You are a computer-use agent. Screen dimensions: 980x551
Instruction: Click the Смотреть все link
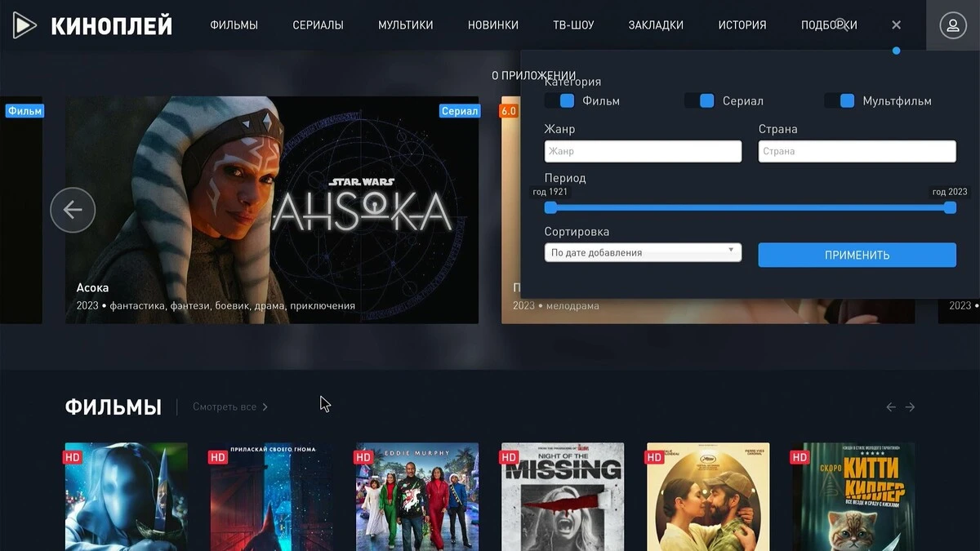tap(225, 407)
